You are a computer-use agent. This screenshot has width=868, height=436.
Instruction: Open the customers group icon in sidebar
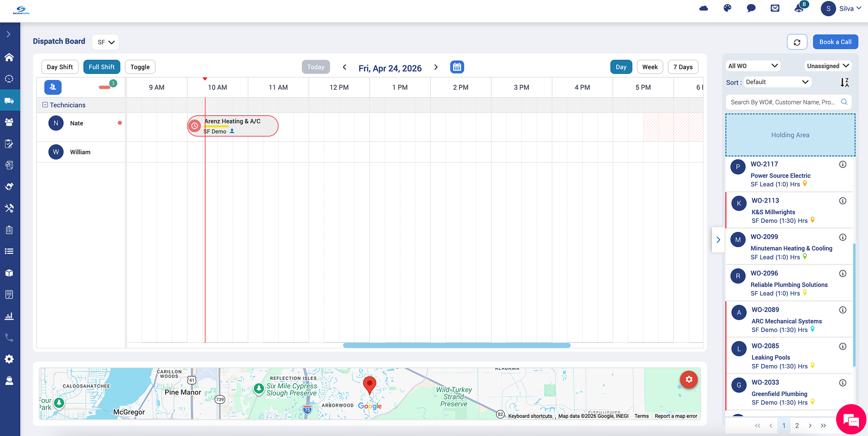9,122
